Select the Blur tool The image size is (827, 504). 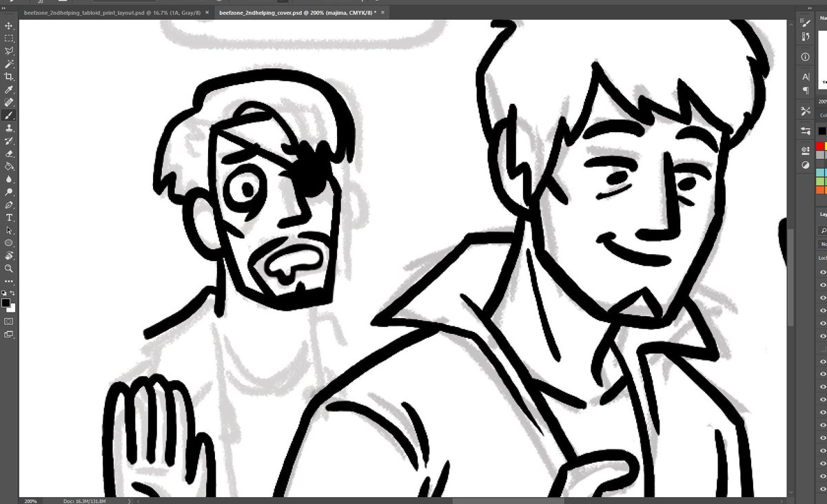[9, 179]
